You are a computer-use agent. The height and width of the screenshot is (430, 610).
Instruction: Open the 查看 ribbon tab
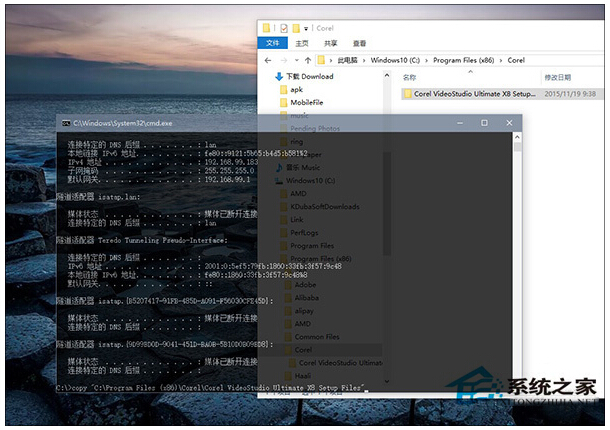[x=358, y=44]
